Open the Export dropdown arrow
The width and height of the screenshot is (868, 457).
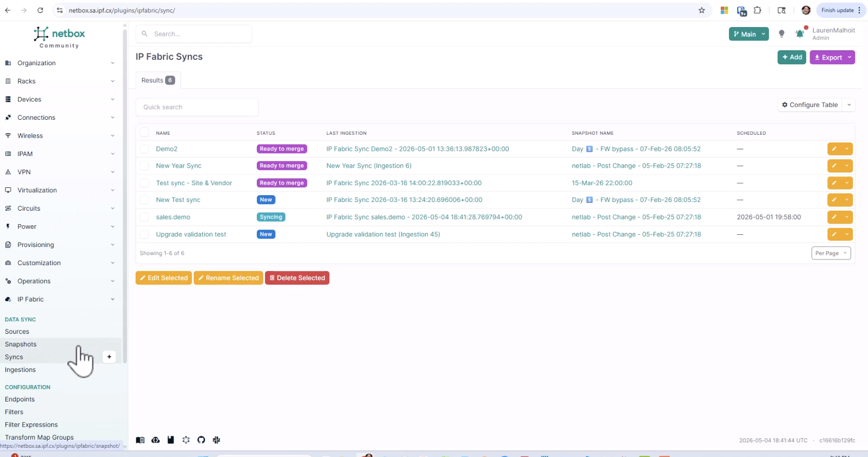[850, 57]
